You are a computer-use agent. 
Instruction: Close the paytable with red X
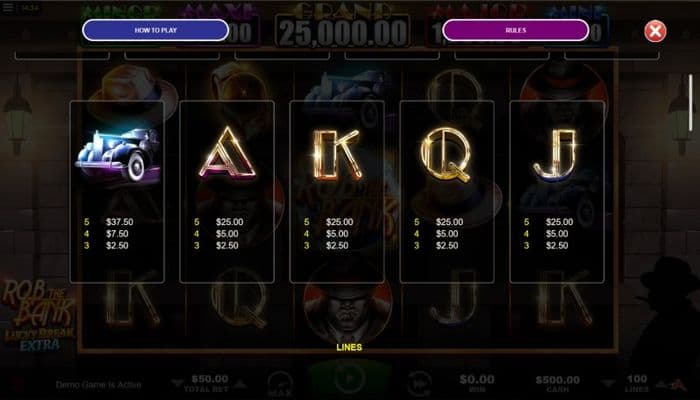[655, 32]
